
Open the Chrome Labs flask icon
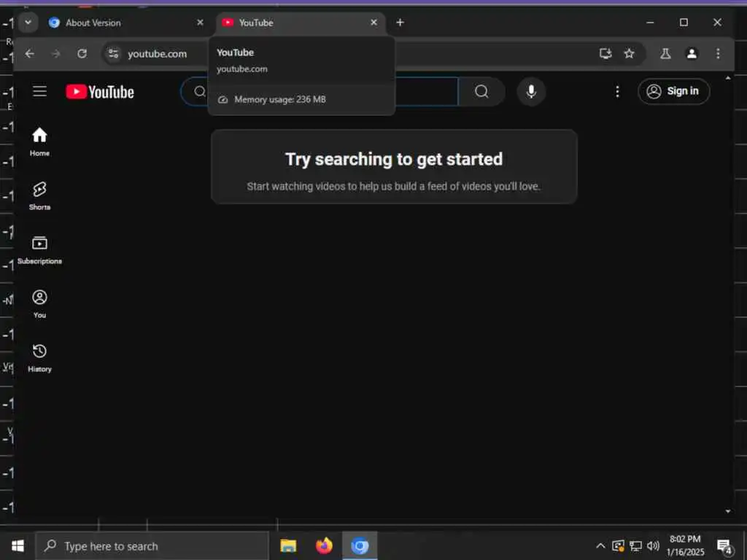point(665,53)
